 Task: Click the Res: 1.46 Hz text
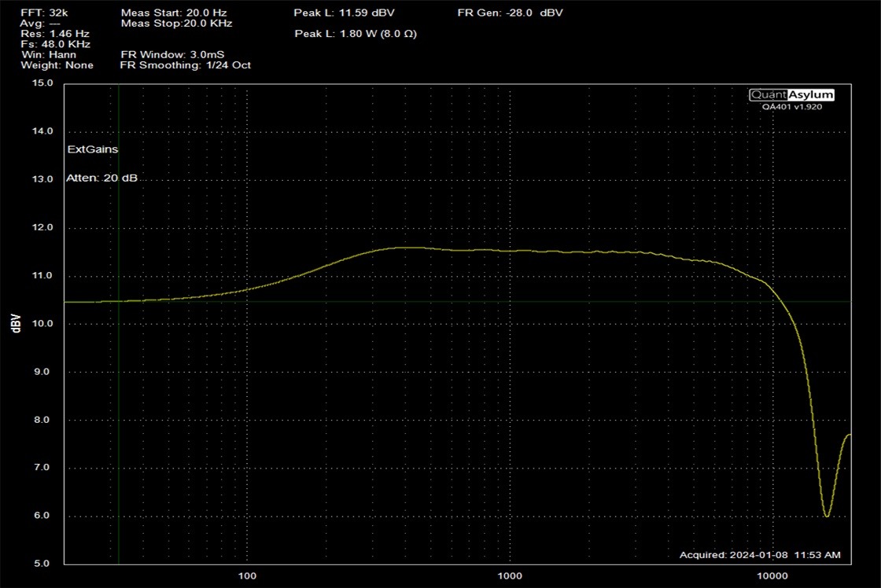click(55, 34)
